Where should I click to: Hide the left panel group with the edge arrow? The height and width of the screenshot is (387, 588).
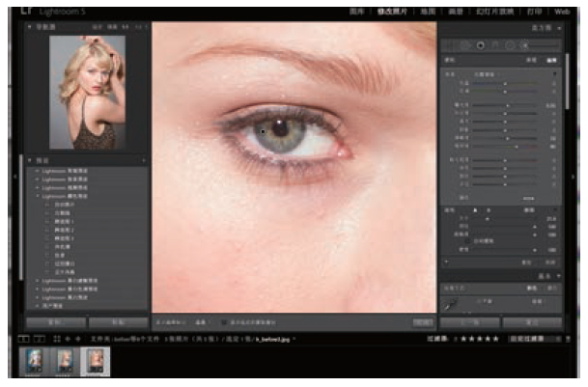[x=15, y=177]
